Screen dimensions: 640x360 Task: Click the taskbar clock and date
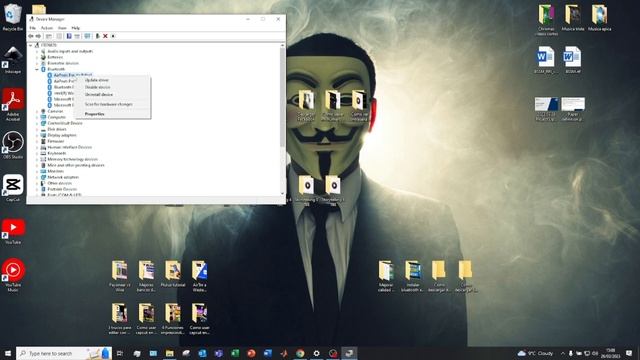click(x=611, y=353)
